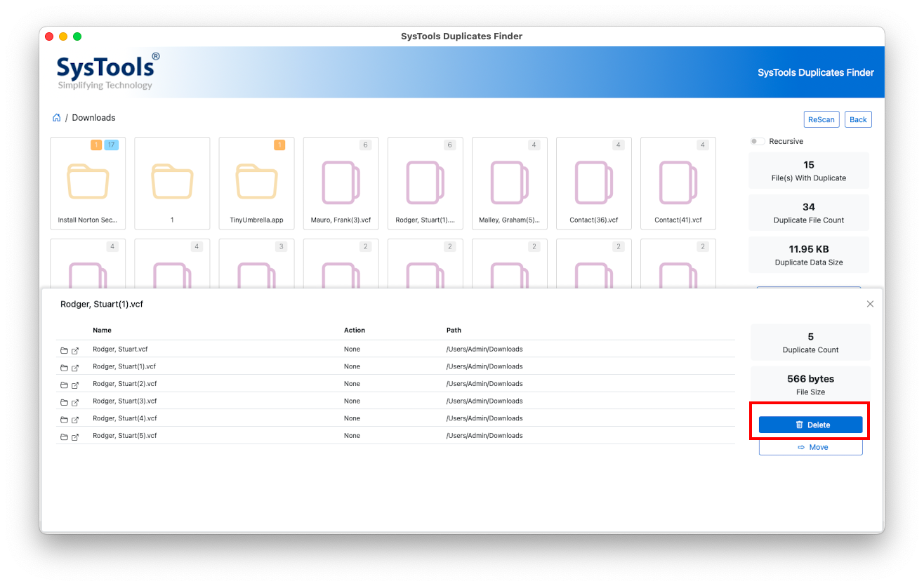Open external link icon for Rodger, Stuart.vcf row
This screenshot has width=924, height=586.
(x=75, y=350)
